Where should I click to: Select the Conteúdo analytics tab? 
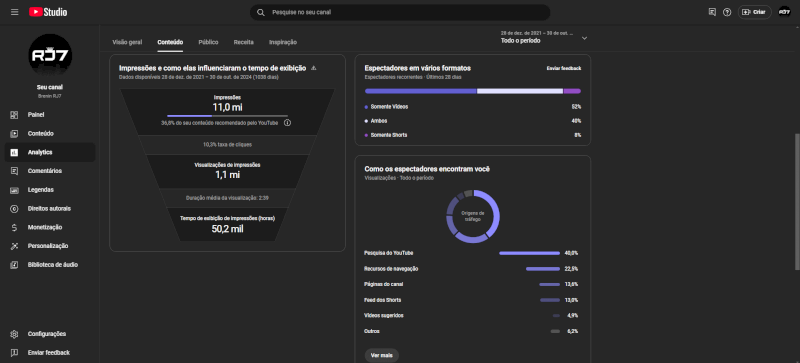pos(170,42)
